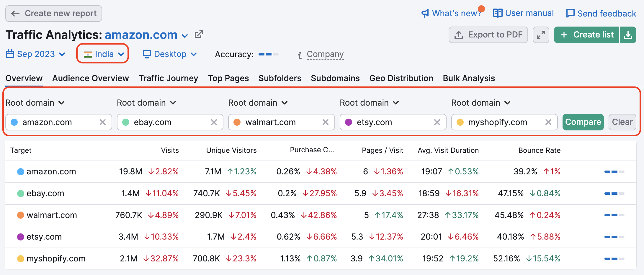Click the green swatch in ebay.com input
The image size is (644, 275).
tap(126, 122)
